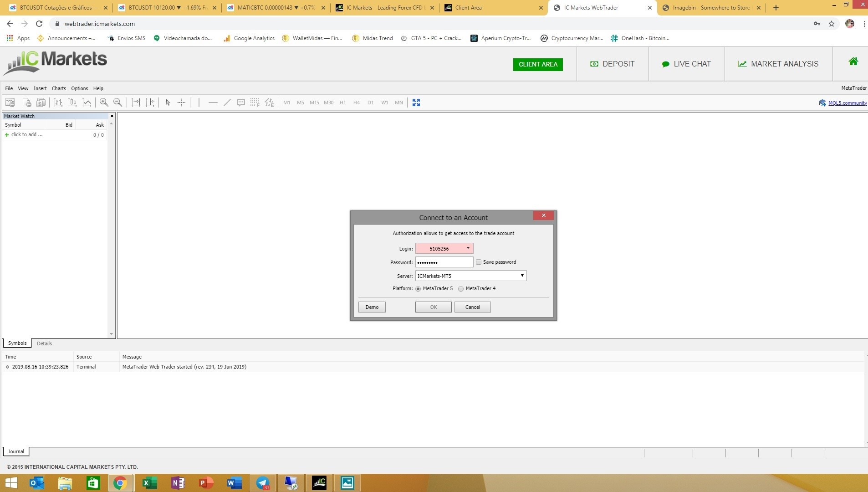Open the Help menu
Image resolution: width=868 pixels, height=492 pixels.
pos(98,88)
